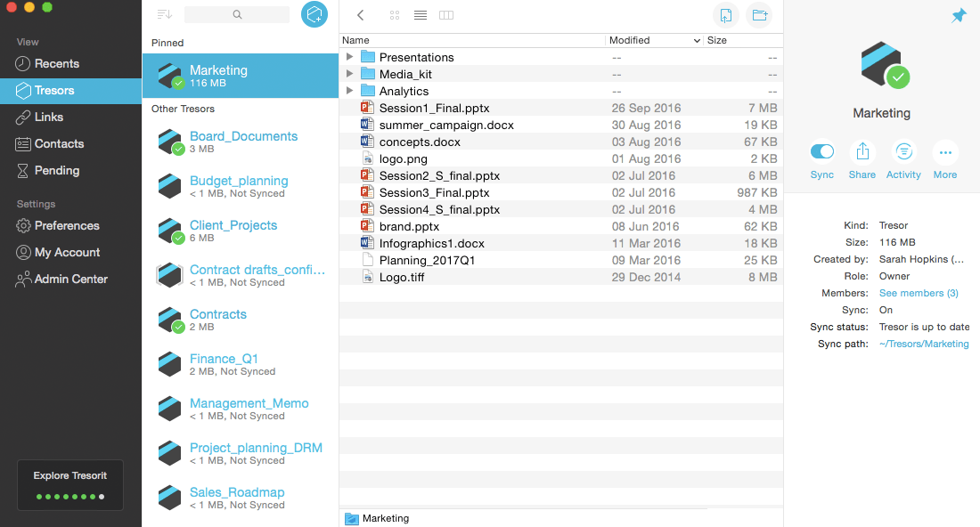Click the Presentations folder icon
The width and height of the screenshot is (980, 527).
(x=368, y=57)
